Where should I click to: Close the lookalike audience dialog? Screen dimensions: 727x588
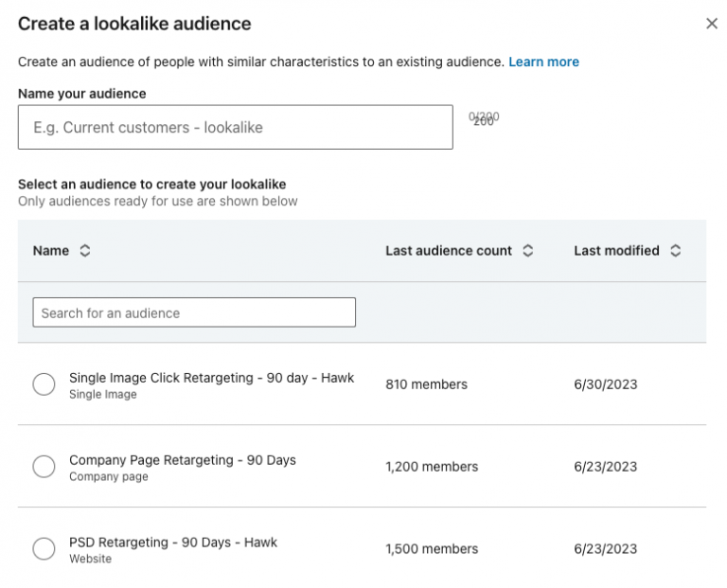click(712, 24)
